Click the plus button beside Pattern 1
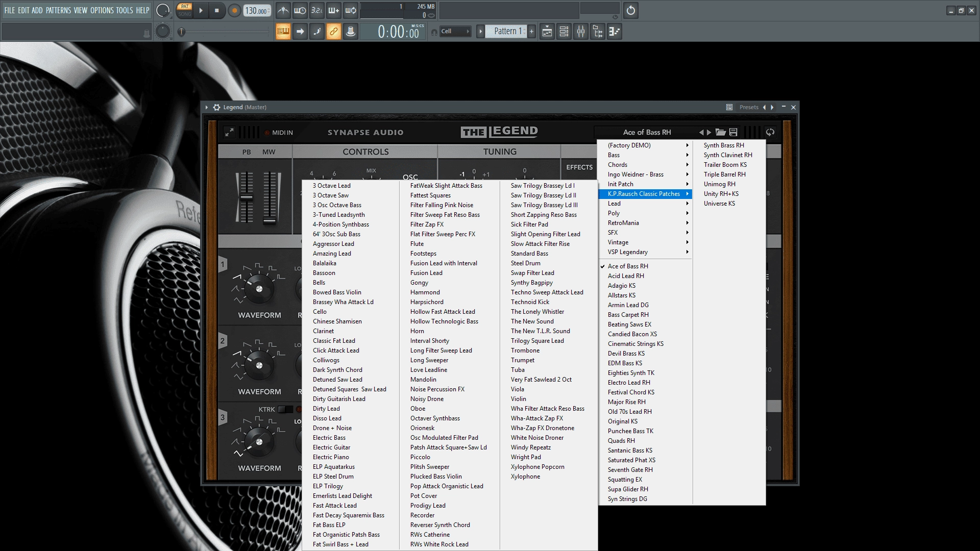980x551 pixels. click(531, 32)
